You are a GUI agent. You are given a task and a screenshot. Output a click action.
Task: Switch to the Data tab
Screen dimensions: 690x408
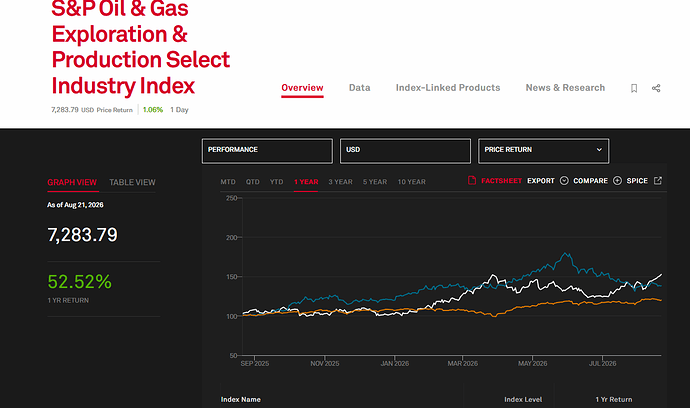[x=360, y=88]
